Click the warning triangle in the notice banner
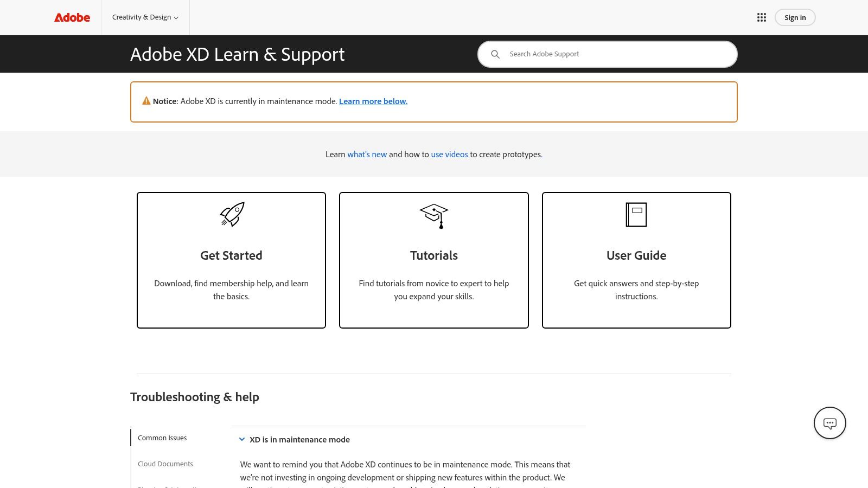Screen dimensions: 868x488 pos(145,100)
